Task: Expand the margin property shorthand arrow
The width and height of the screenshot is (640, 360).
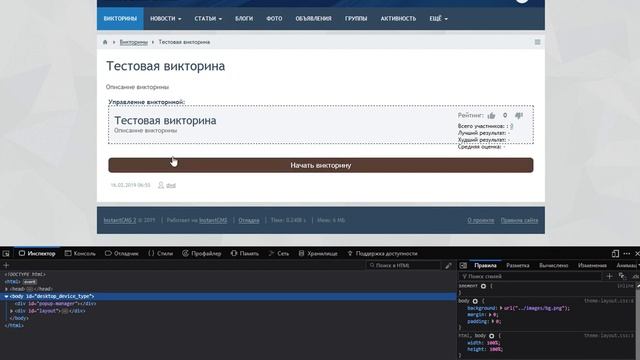Action: click(490, 315)
